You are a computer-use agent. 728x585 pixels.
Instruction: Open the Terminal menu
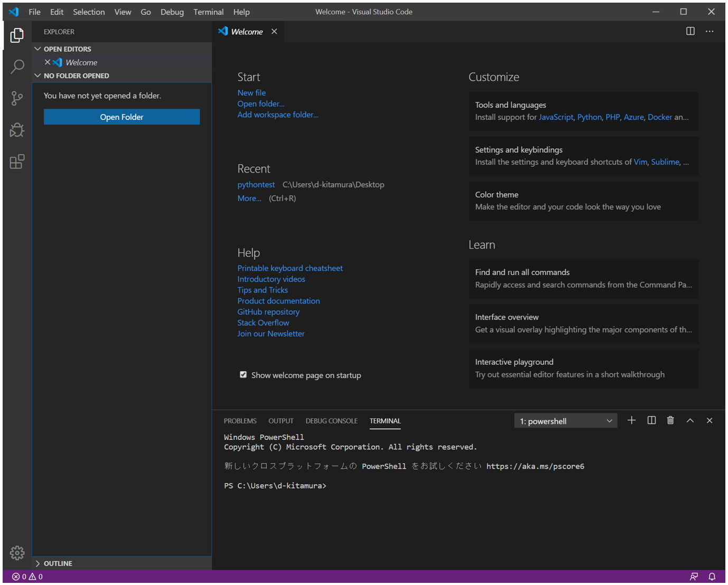(208, 12)
